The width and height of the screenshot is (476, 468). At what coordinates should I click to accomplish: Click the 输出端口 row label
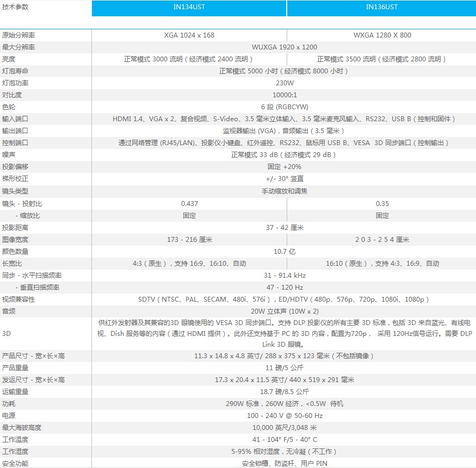coord(15,131)
